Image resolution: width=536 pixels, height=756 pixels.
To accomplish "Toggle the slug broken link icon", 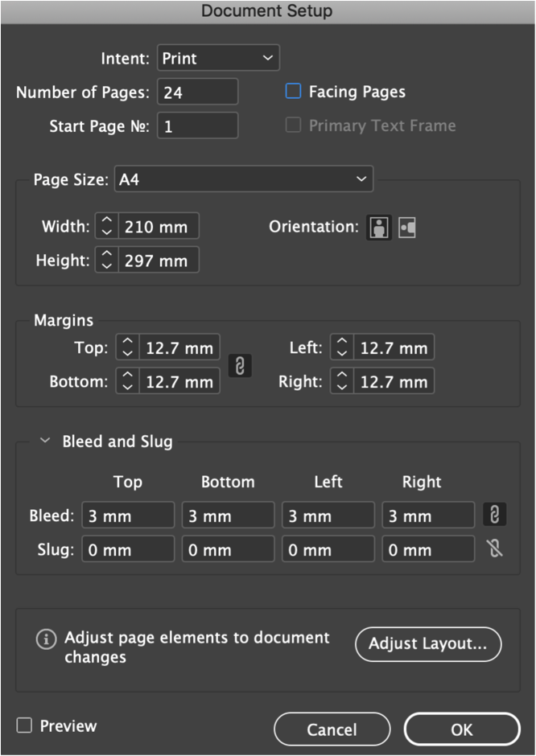I will [494, 549].
